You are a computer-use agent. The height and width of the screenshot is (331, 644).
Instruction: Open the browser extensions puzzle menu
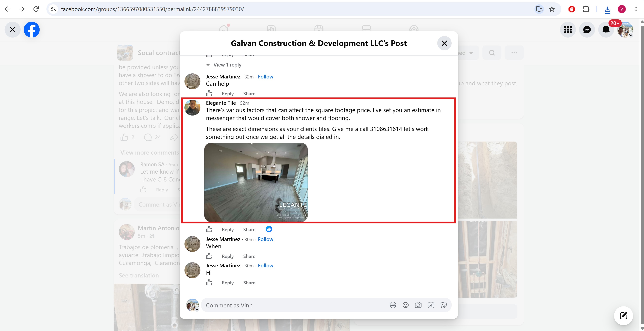point(586,9)
